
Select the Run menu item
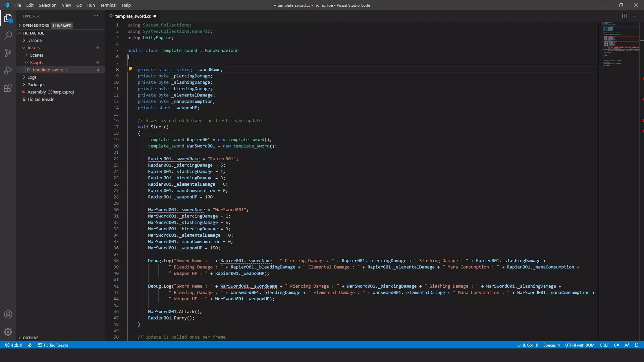91,5
